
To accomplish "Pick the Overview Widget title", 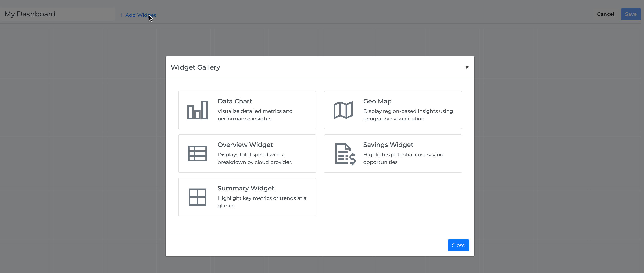I will click(245, 145).
